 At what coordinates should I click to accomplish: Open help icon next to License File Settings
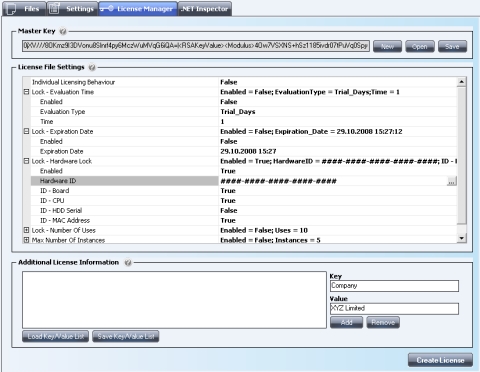tap(92, 67)
